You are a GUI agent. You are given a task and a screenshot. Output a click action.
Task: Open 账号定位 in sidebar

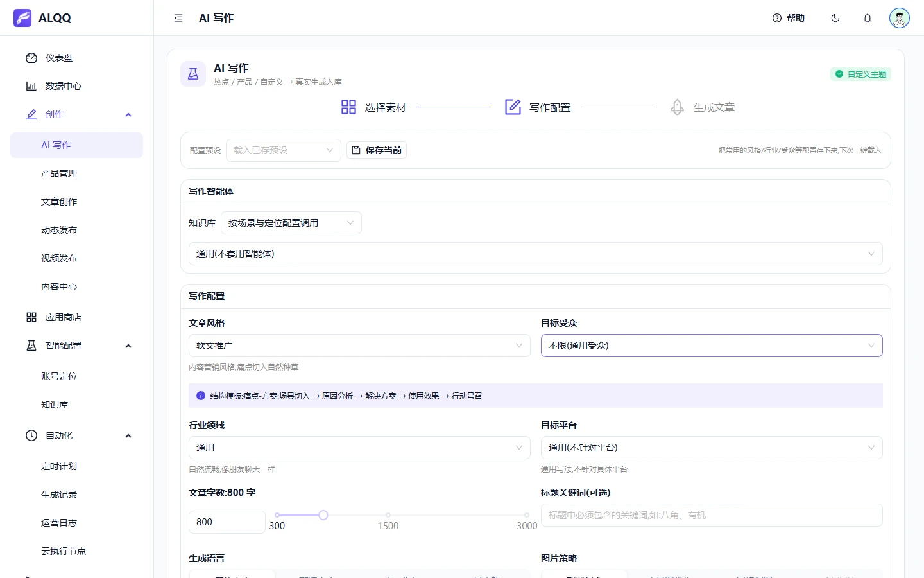[76, 376]
